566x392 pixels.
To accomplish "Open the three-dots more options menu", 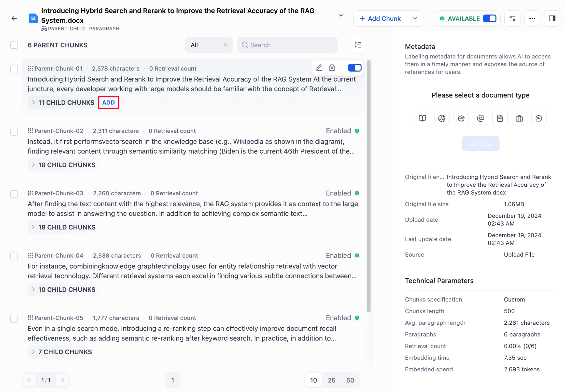I will pyautogui.click(x=532, y=18).
